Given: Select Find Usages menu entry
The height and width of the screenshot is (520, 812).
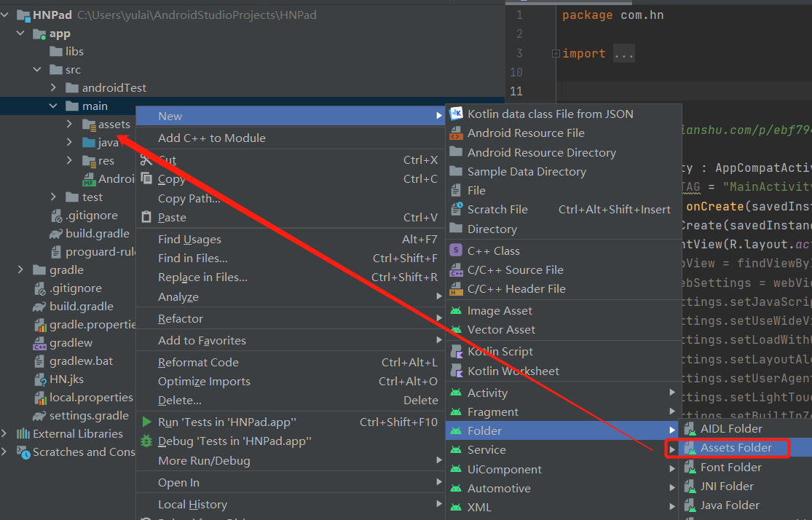Looking at the screenshot, I should coord(291,240).
